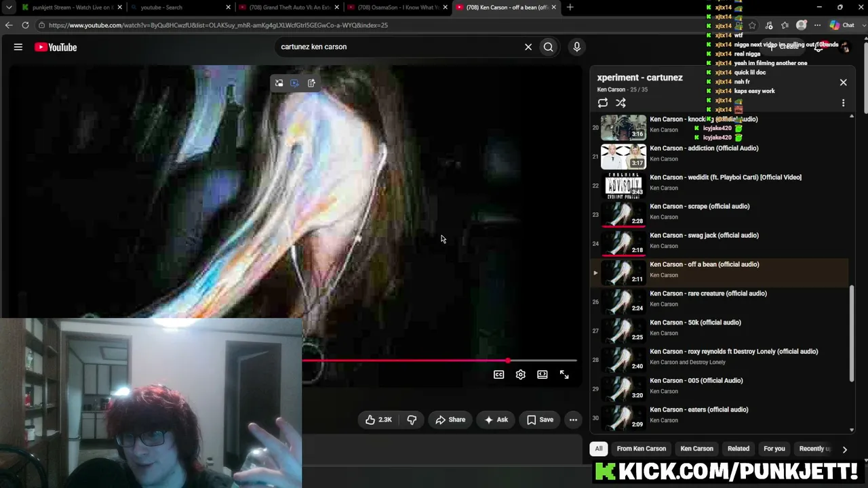
Task: Play Ken Carson - 005 (Official Audio)
Action: (x=696, y=381)
